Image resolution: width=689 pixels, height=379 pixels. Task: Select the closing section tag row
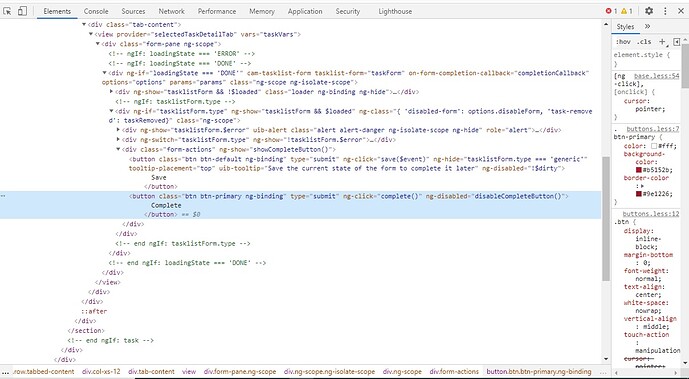click(x=86, y=330)
